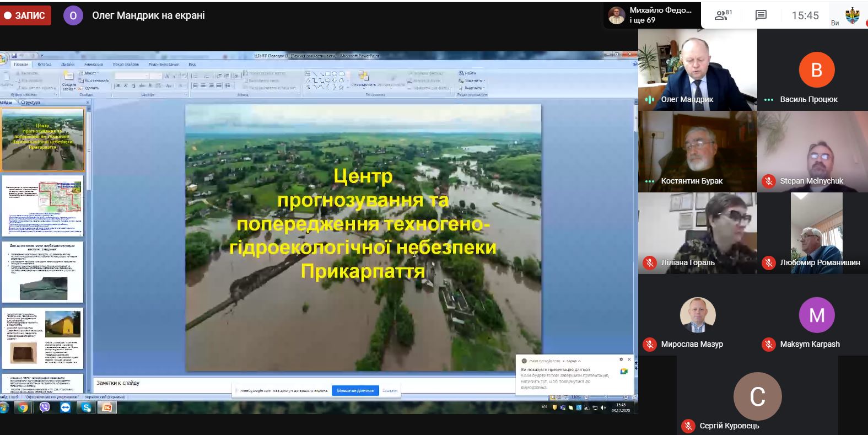Toggle italic formatting in ribbon
The image size is (868, 435).
coord(126,85)
